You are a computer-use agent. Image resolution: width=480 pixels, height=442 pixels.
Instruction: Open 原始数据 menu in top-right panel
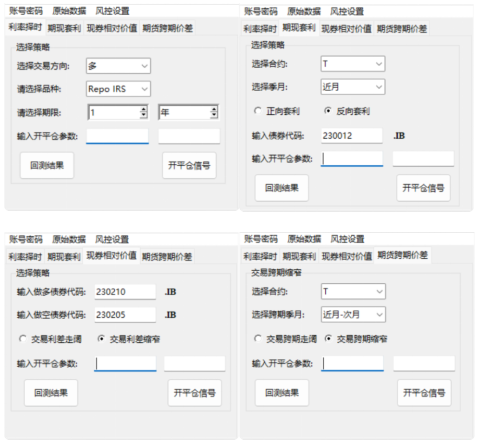point(304,11)
